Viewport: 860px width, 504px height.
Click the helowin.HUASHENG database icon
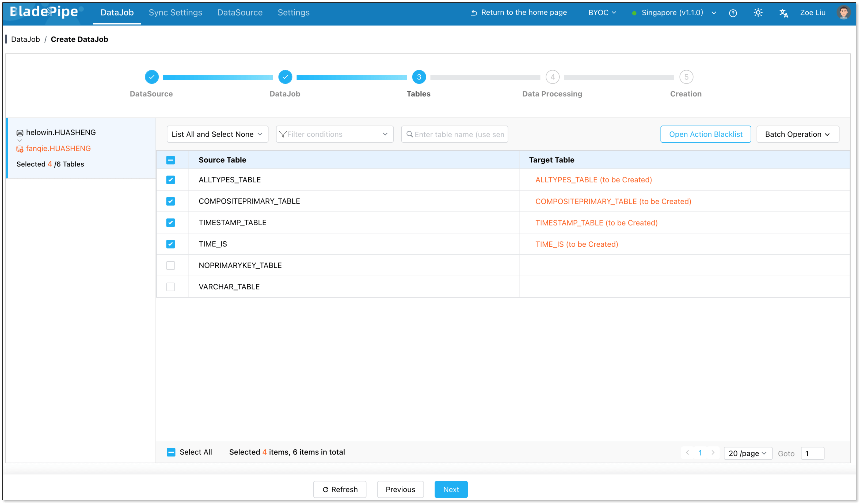pyautogui.click(x=20, y=133)
